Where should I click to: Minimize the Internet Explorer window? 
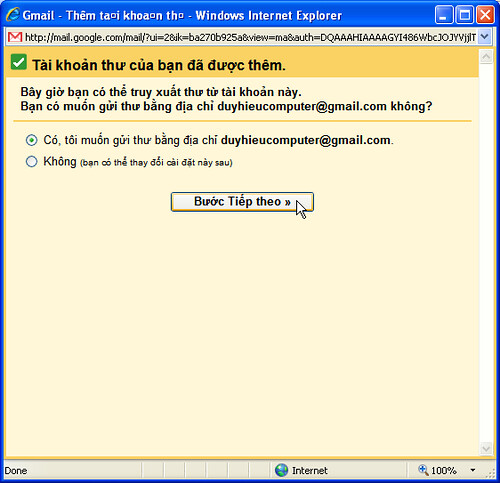[444, 15]
